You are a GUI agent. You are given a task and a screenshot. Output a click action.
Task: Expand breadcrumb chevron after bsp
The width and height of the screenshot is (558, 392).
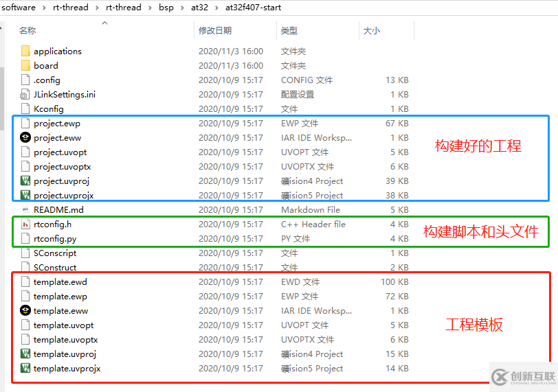pyautogui.click(x=182, y=8)
